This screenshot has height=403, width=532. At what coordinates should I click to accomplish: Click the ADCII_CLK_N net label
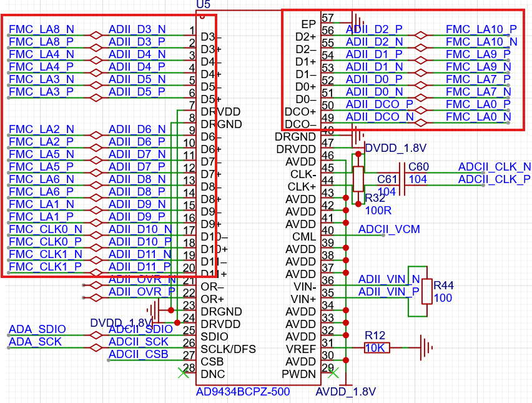(495, 167)
